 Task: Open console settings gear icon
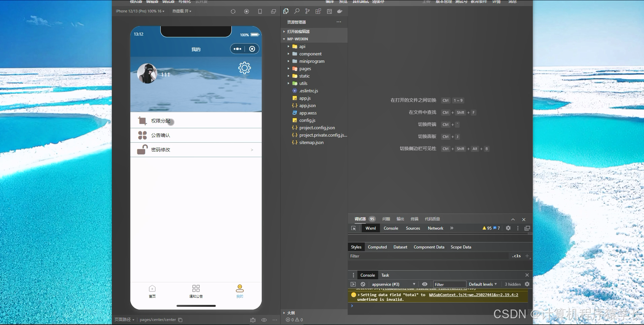(527, 284)
